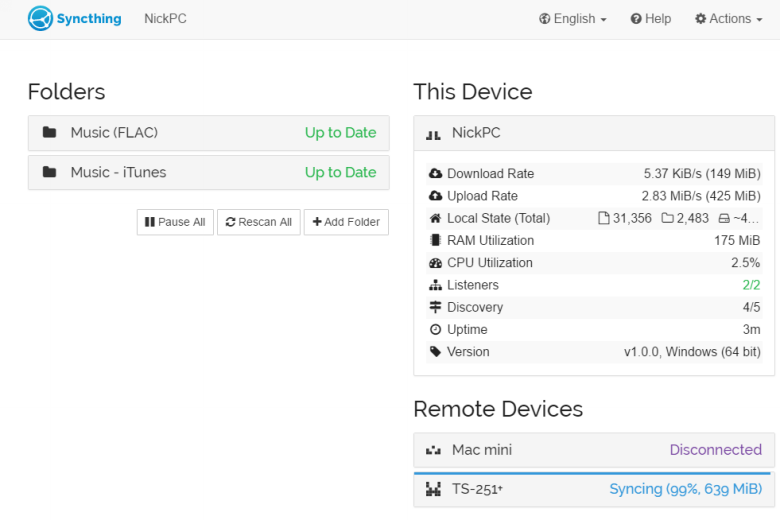This screenshot has height=520, width=780.
Task: Click the file count icon beside 31,356
Action: coord(603,218)
